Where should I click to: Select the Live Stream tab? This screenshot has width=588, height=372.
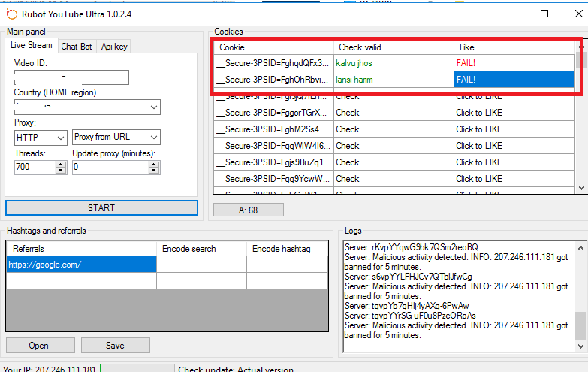click(x=32, y=46)
